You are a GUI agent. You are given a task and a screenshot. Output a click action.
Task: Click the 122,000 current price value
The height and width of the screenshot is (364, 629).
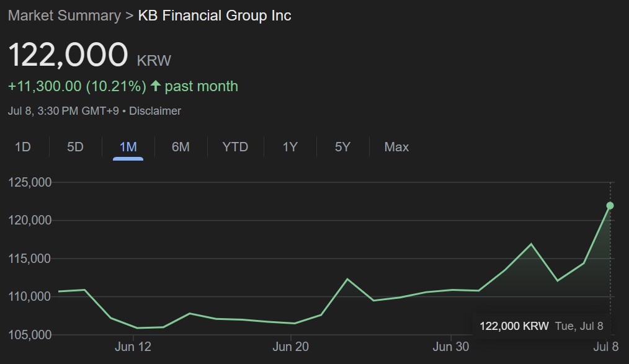[x=68, y=55]
